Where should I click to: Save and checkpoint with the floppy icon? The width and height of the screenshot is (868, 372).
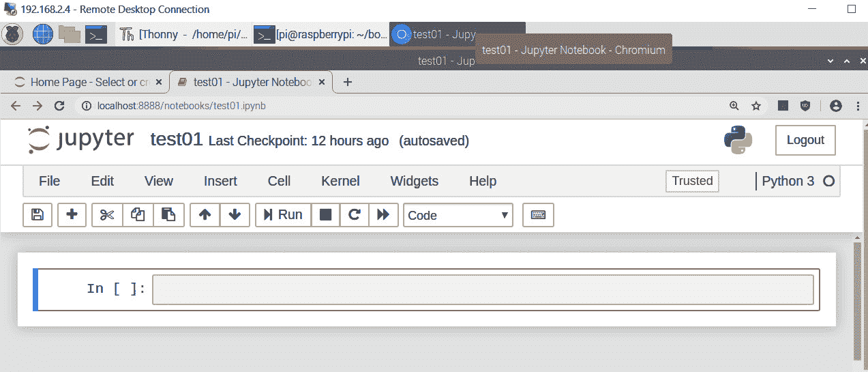click(38, 215)
